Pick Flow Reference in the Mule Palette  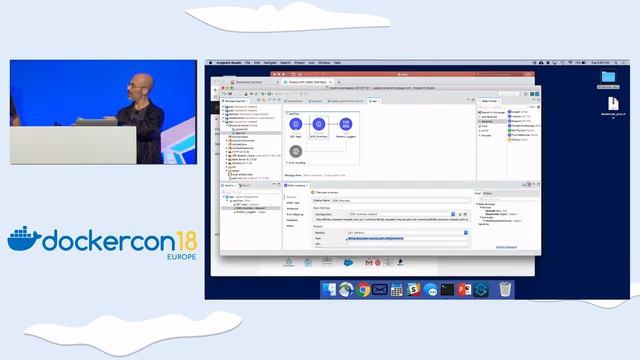[522, 135]
